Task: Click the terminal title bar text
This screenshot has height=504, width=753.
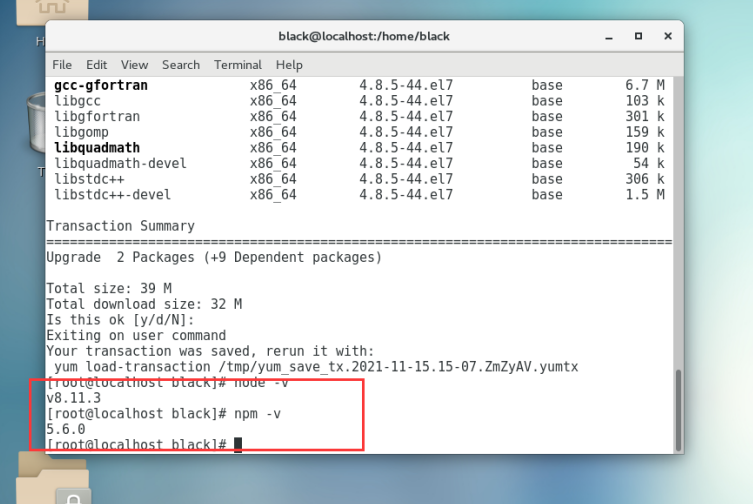Action: [364, 37]
